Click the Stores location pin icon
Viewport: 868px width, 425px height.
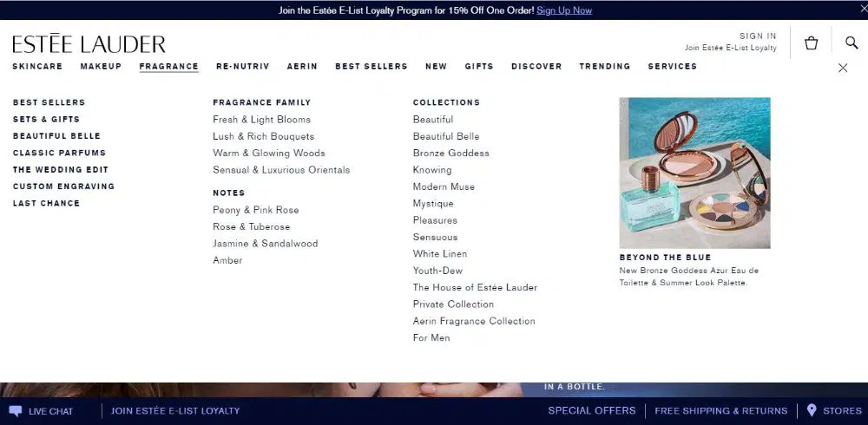[812, 410]
